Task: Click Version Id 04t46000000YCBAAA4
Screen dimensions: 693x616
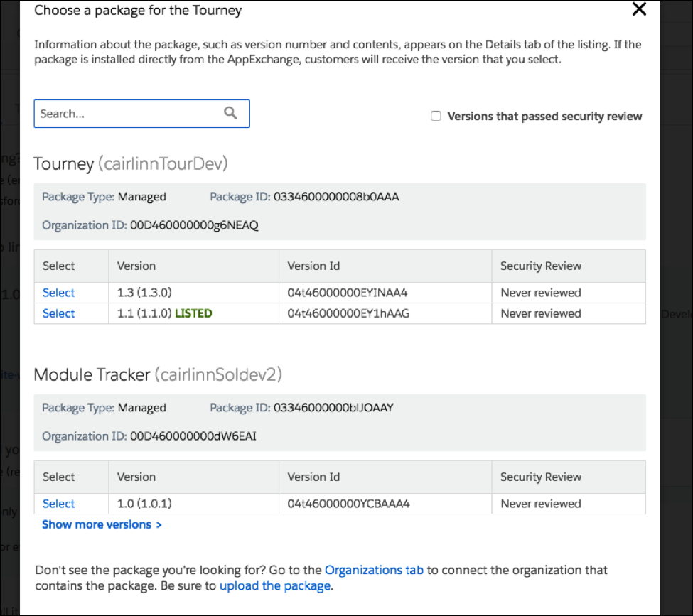Action: (x=348, y=503)
